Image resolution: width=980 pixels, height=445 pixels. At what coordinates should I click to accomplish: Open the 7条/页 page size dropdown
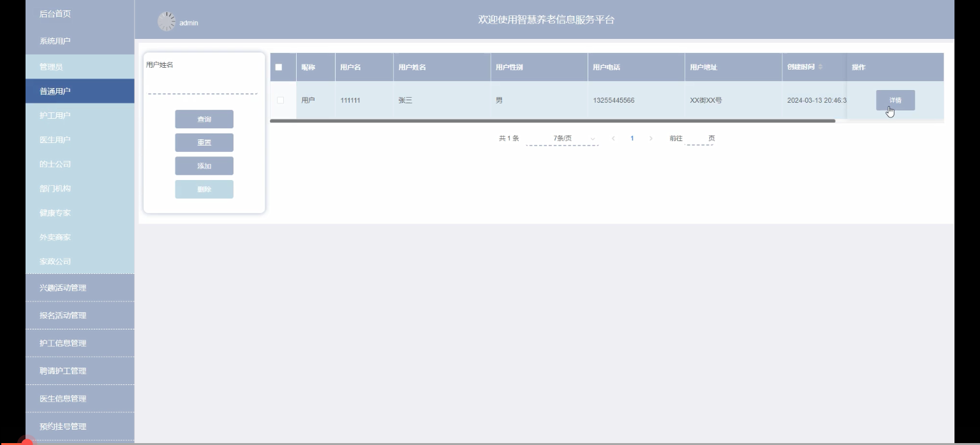pos(562,139)
